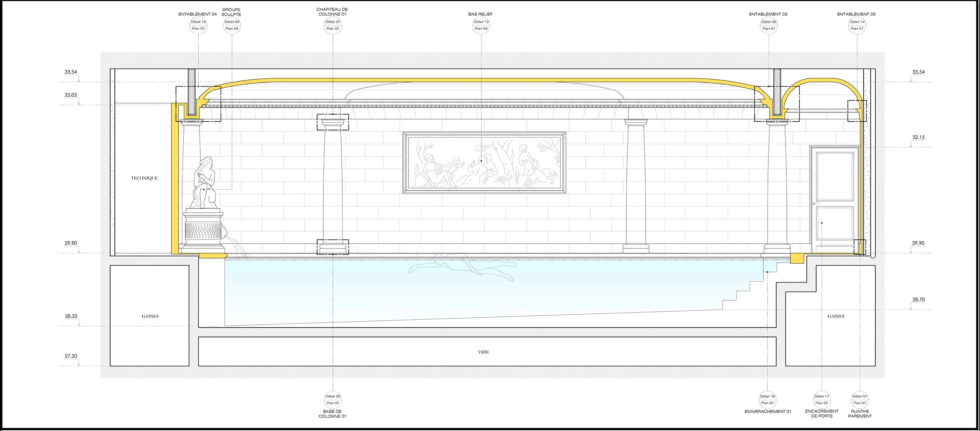This screenshot has height=431, width=980.
Task: Click the VIDE space label
Action: [x=483, y=352]
